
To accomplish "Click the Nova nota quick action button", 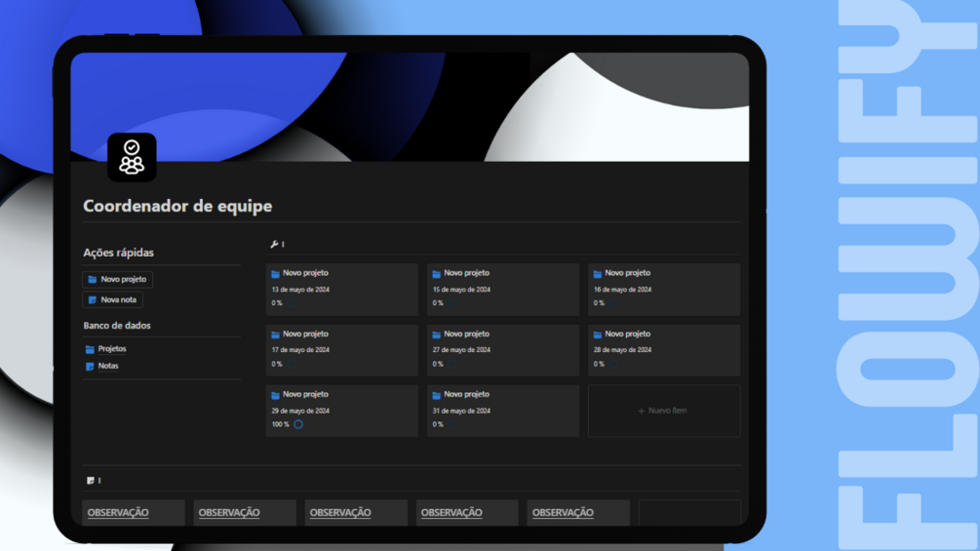I will (112, 299).
